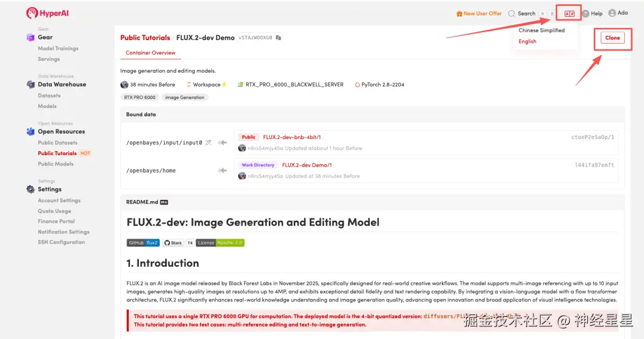Click the Gear section cube icon
Viewport: 644px width, 339px height.
coord(30,38)
